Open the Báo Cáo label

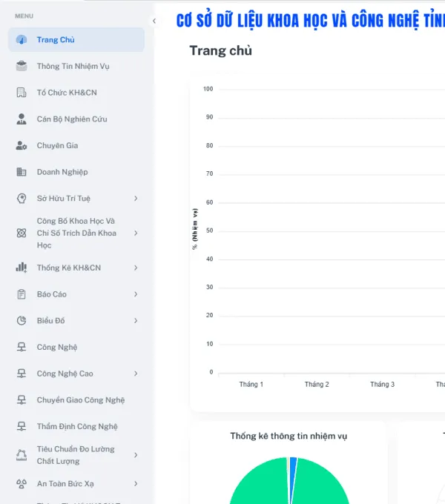[52, 294]
